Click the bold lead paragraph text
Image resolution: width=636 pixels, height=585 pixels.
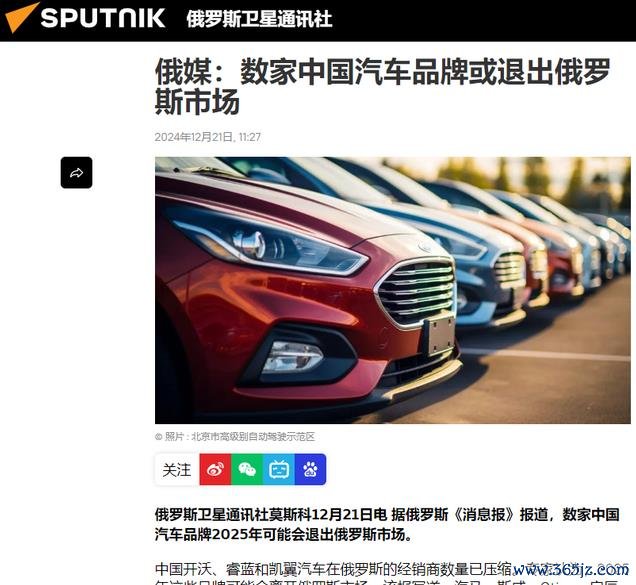pyautogui.click(x=387, y=524)
